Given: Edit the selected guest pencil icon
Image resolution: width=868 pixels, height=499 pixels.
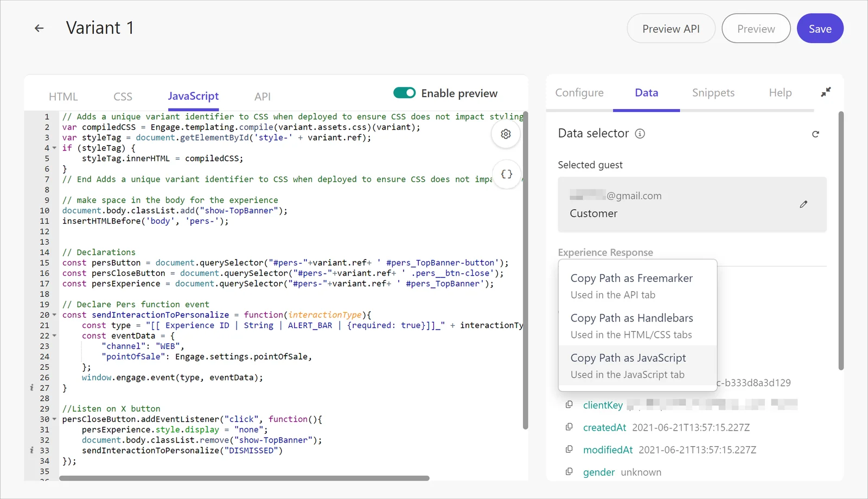Looking at the screenshot, I should tap(803, 204).
